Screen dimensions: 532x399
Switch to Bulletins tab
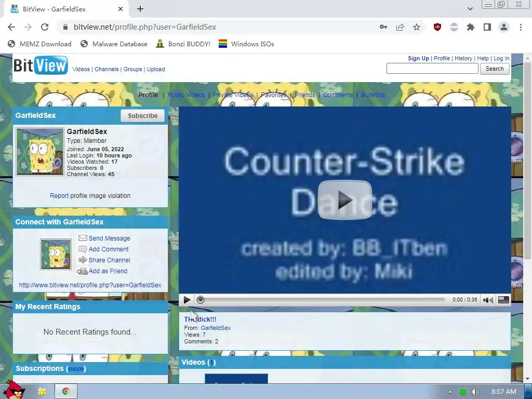point(373,95)
